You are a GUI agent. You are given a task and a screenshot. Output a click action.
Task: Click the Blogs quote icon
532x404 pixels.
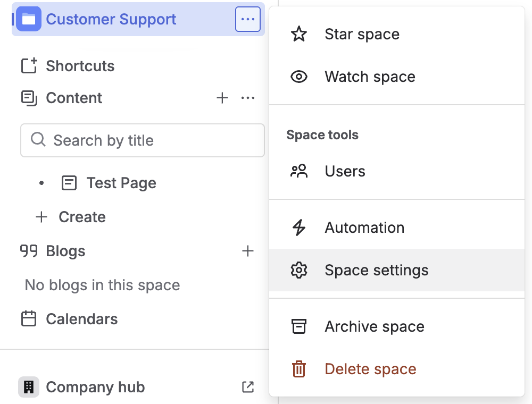tap(29, 251)
